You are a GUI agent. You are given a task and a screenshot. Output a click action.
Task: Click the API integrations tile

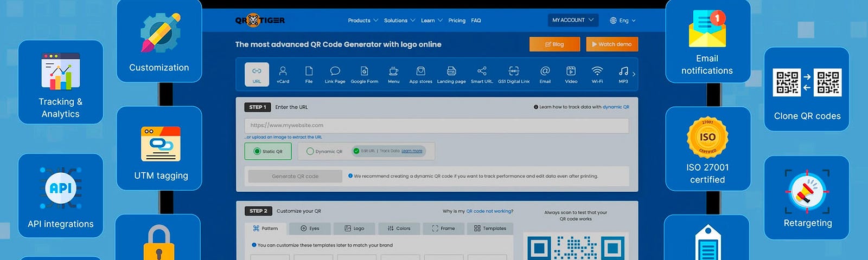click(x=61, y=196)
